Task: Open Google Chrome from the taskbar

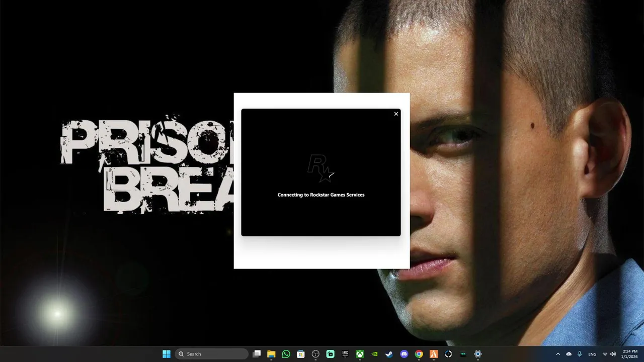Action: [419, 354]
